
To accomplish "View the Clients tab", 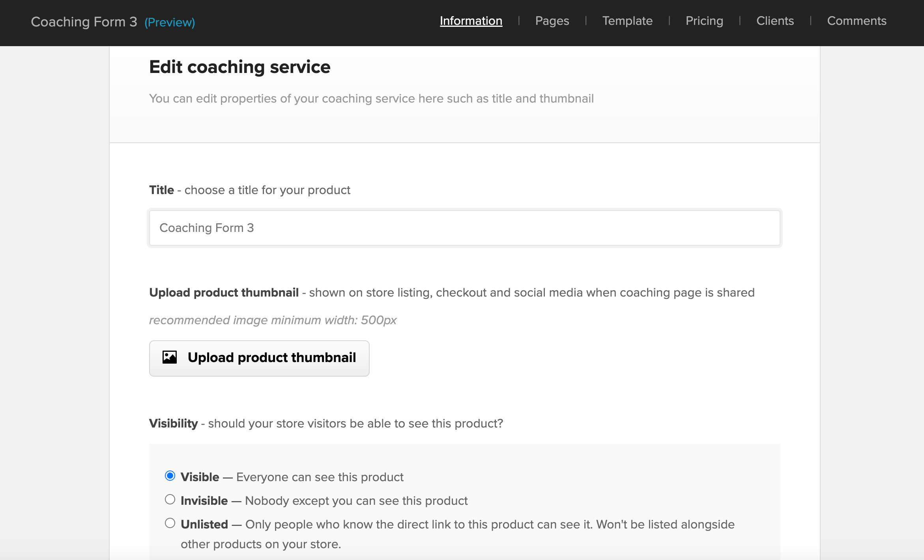I will tap(775, 21).
